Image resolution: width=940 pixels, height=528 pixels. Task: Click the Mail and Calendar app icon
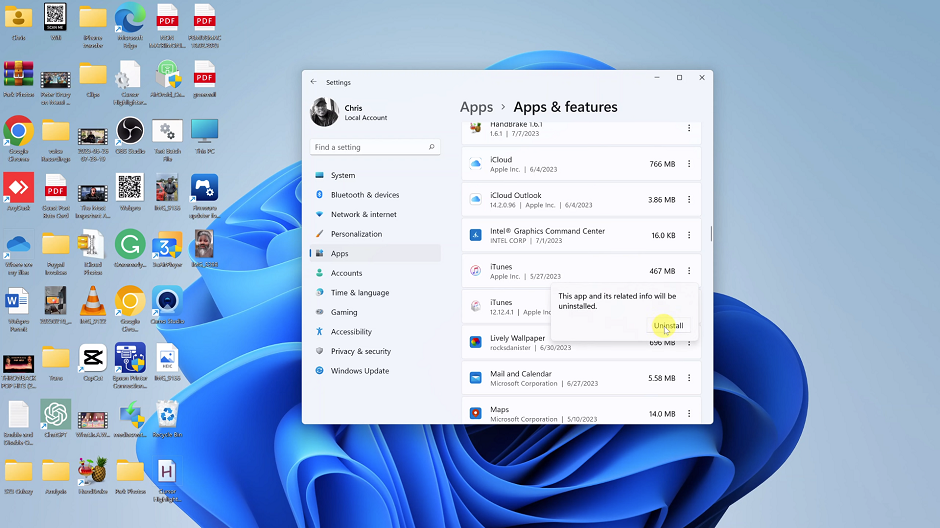coord(475,378)
